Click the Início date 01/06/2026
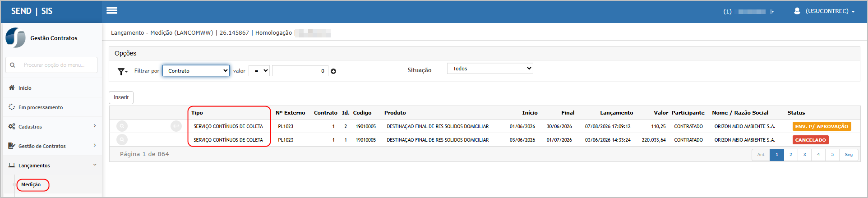The width and height of the screenshot is (868, 198). (522, 126)
